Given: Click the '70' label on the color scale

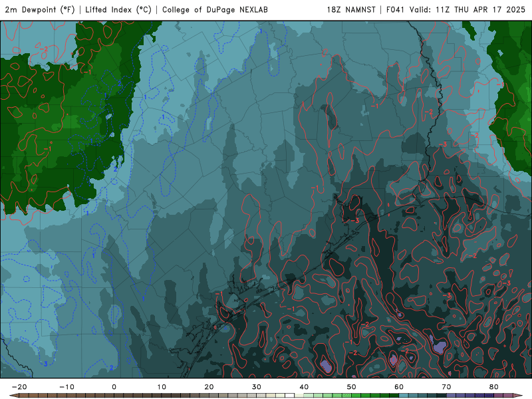Looking at the screenshot, I should point(446,387).
